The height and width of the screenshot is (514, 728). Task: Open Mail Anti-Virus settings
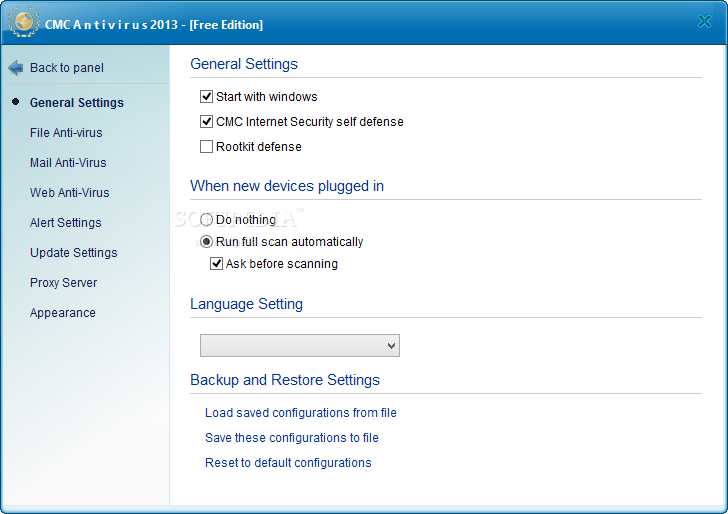(68, 163)
